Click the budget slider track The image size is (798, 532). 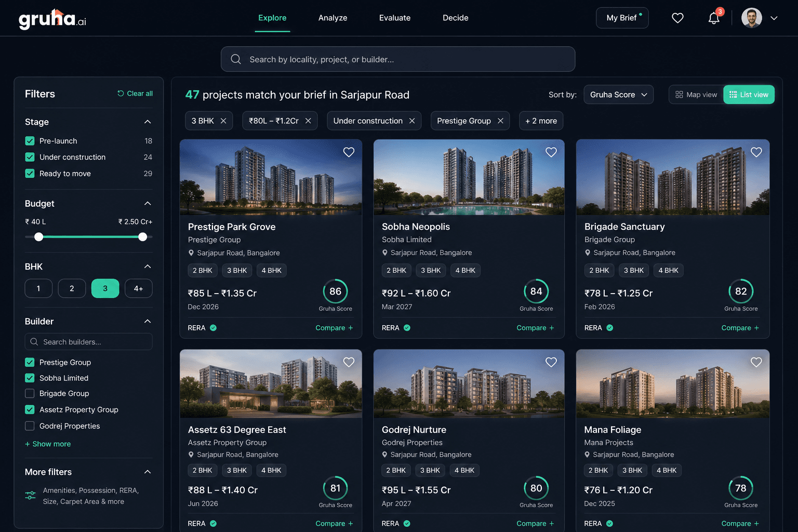[89, 237]
